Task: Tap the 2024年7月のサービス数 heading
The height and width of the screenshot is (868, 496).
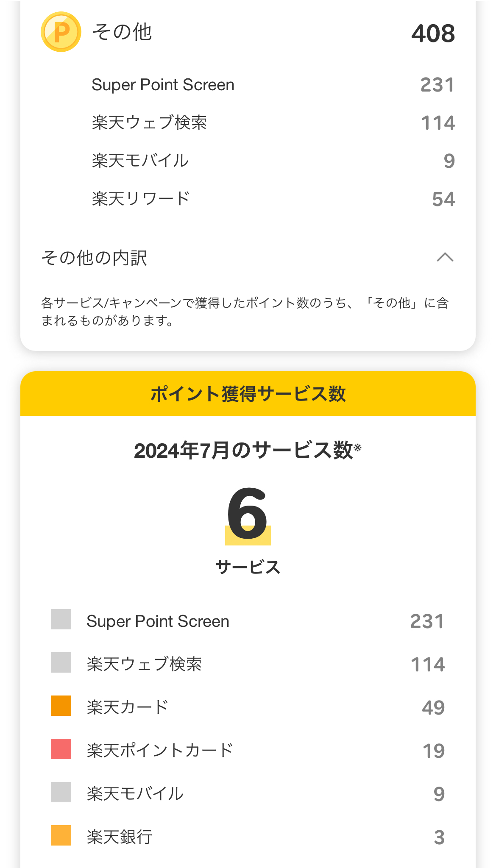Action: 248,451
